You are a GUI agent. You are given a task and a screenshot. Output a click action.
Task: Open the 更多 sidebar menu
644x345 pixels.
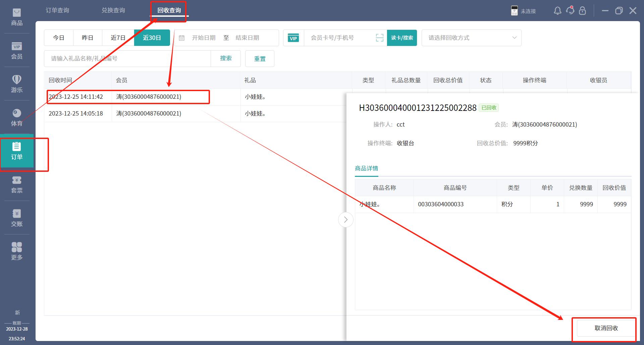pyautogui.click(x=17, y=252)
